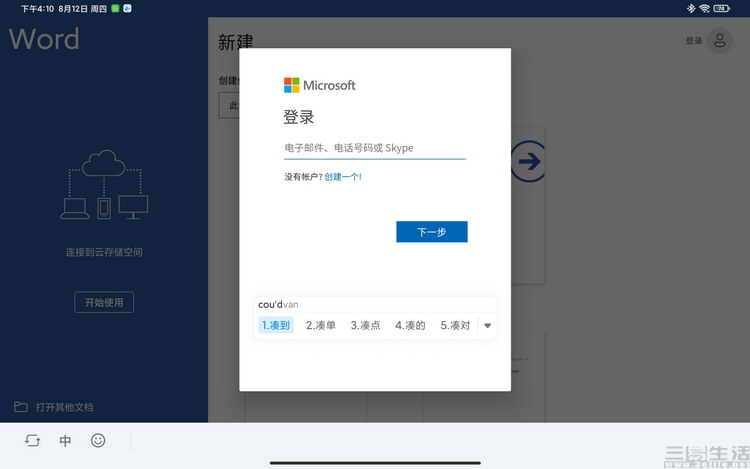Click the 下一步 next button
This screenshot has width=750, height=469.
tap(431, 232)
